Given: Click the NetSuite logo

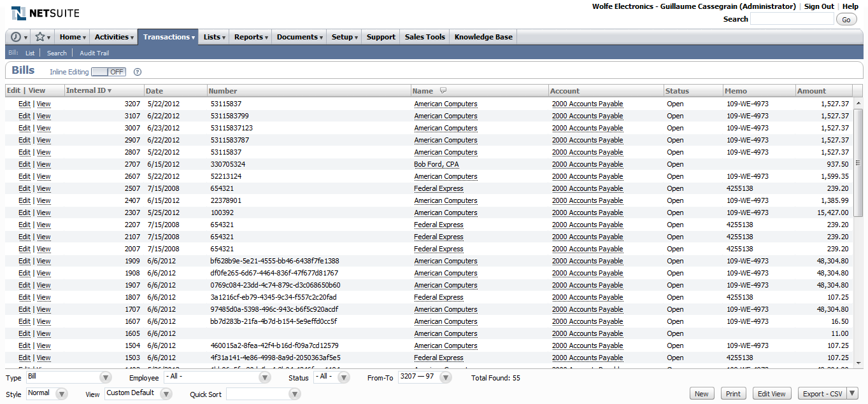Looking at the screenshot, I should (x=46, y=13).
